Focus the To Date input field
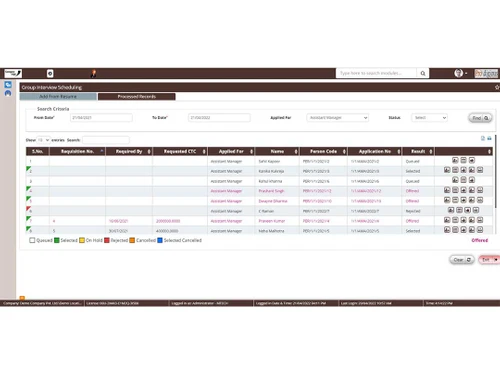This screenshot has height=375, width=500. click(219, 118)
